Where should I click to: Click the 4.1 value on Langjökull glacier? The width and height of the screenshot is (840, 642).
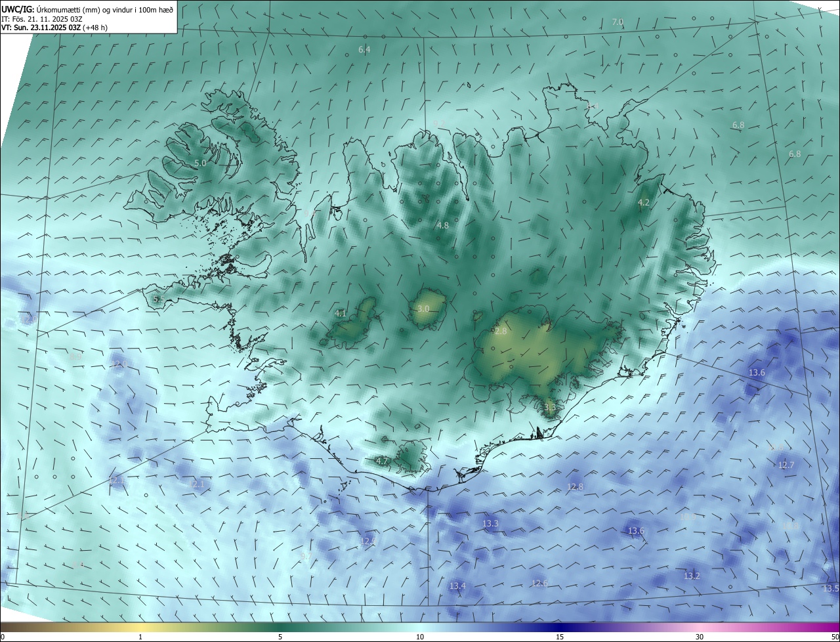pyautogui.click(x=341, y=313)
